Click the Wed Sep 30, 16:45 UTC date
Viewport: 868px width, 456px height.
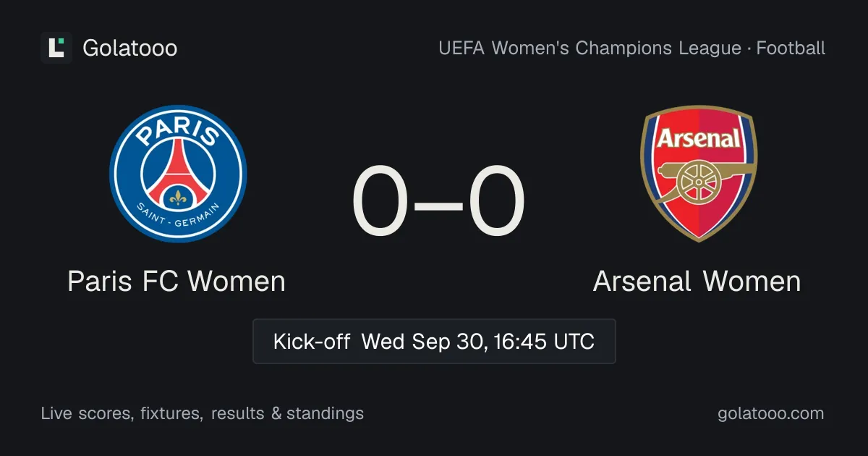(478, 341)
